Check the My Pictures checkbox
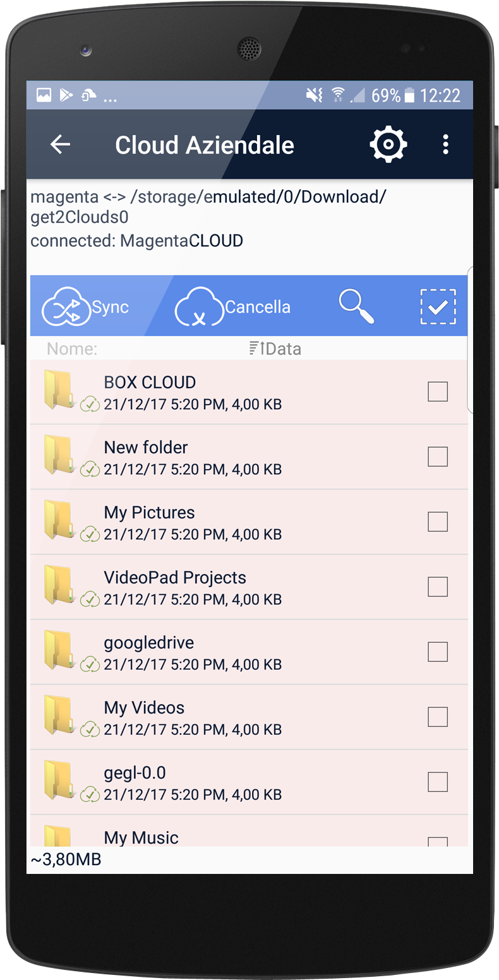Viewport: 499px width, 980px height. [x=438, y=522]
